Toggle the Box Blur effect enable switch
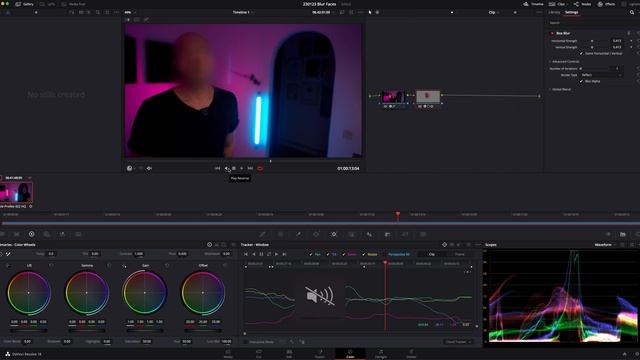The width and height of the screenshot is (640, 360). click(x=552, y=33)
